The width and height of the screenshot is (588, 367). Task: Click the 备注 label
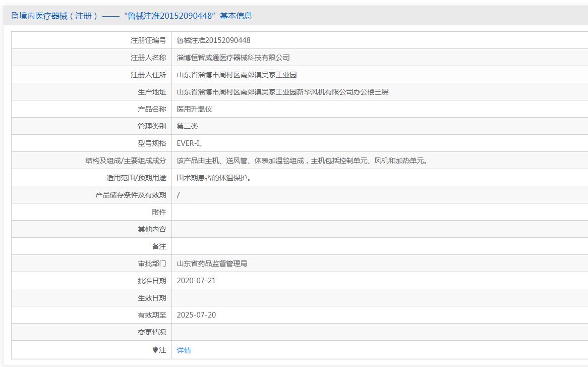(x=159, y=246)
